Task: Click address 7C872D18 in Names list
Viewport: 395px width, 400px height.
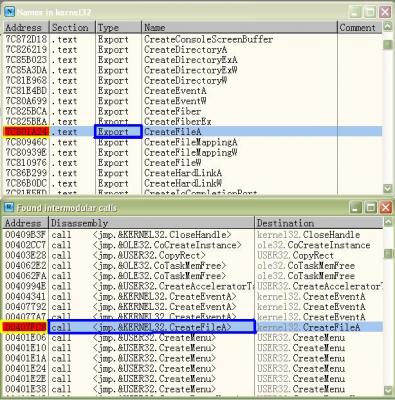Action: (26, 39)
